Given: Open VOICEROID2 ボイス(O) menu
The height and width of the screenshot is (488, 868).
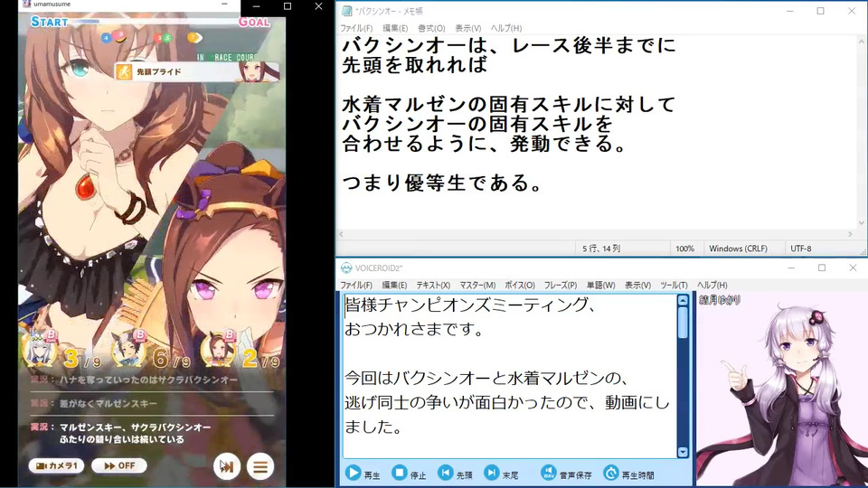Looking at the screenshot, I should tap(519, 285).
